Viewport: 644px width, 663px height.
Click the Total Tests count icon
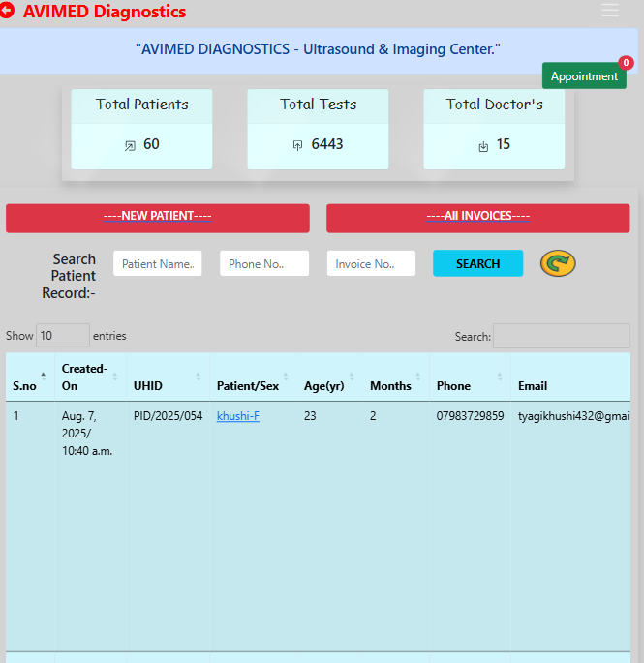click(297, 146)
